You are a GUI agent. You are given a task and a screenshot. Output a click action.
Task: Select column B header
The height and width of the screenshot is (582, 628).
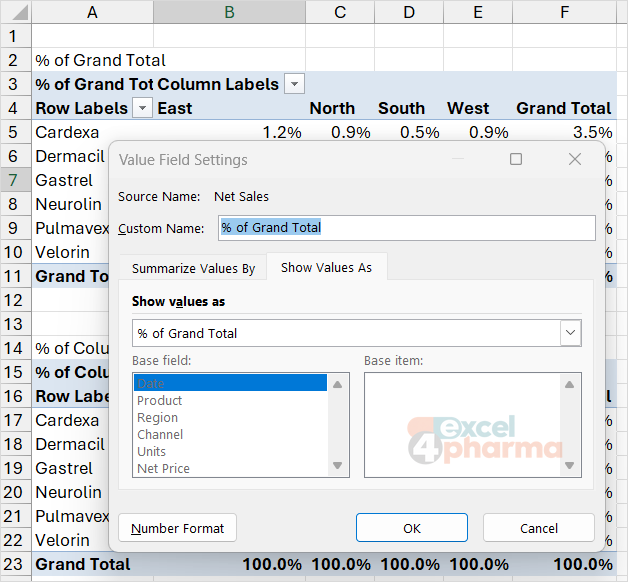[229, 12]
